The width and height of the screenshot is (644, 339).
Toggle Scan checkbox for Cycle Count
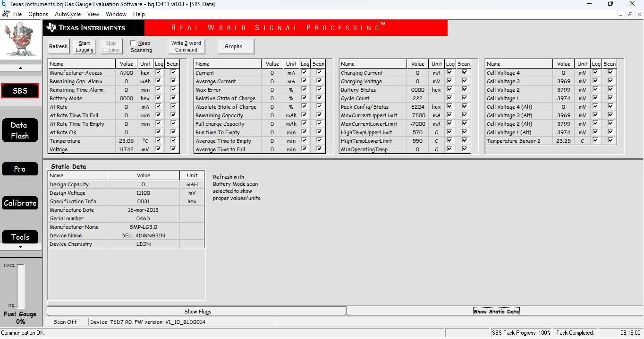pyautogui.click(x=465, y=98)
